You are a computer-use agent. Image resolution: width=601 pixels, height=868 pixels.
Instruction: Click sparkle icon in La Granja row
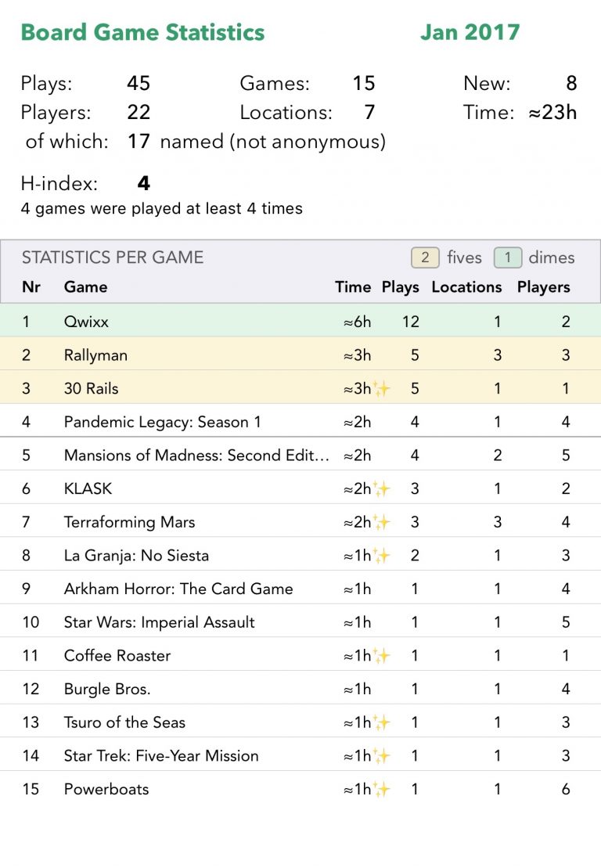pos(381,556)
